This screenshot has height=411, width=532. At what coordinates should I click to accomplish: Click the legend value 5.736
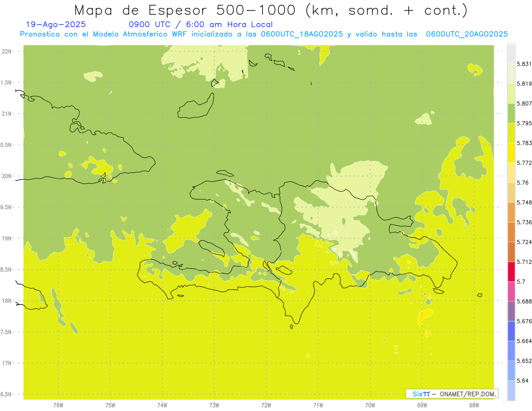(x=524, y=222)
